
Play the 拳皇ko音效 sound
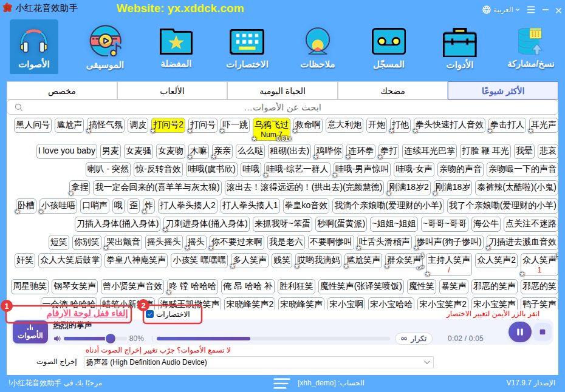coord(306,206)
